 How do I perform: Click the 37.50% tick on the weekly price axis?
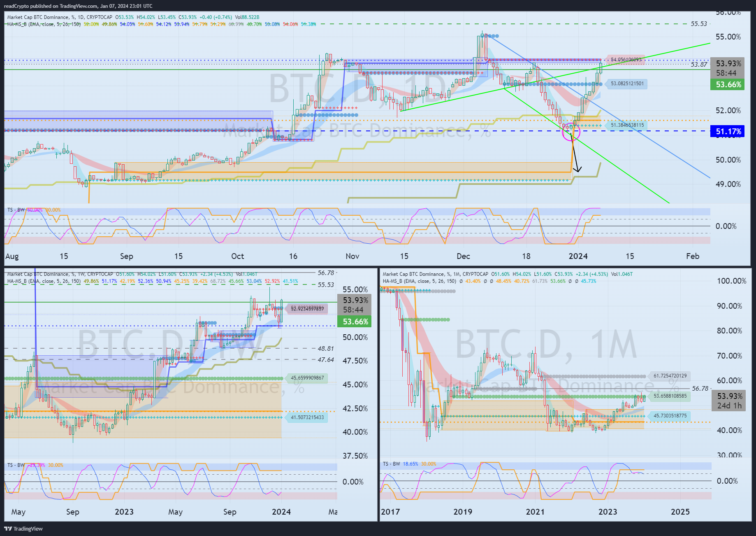pyautogui.click(x=355, y=456)
